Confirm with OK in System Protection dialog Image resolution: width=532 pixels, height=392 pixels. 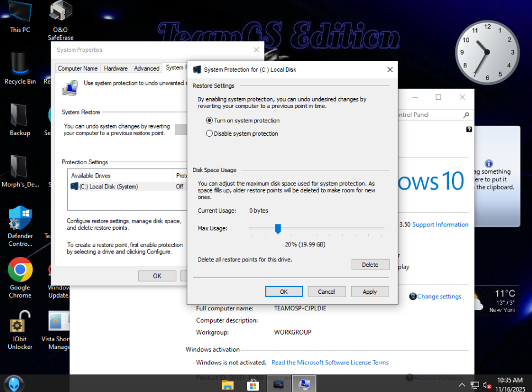284,292
